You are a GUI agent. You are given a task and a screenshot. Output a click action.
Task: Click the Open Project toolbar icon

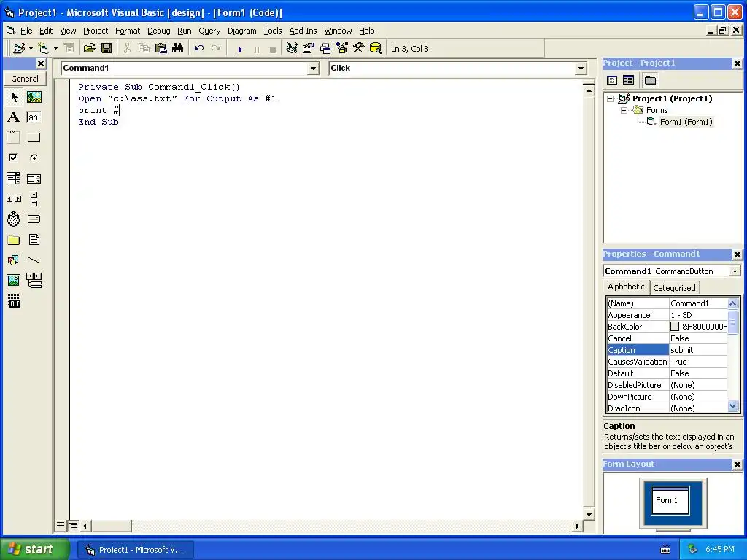(89, 49)
